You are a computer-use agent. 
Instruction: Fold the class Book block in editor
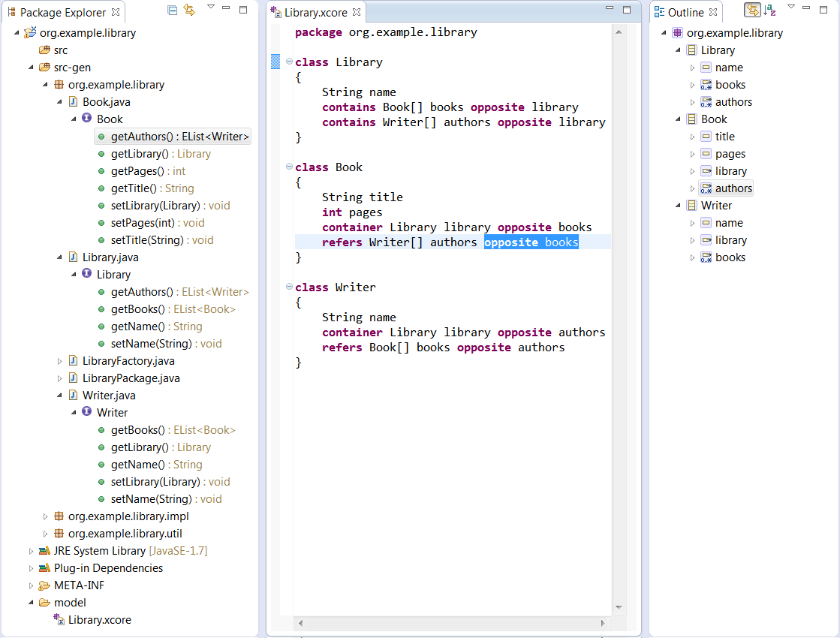[x=289, y=167]
